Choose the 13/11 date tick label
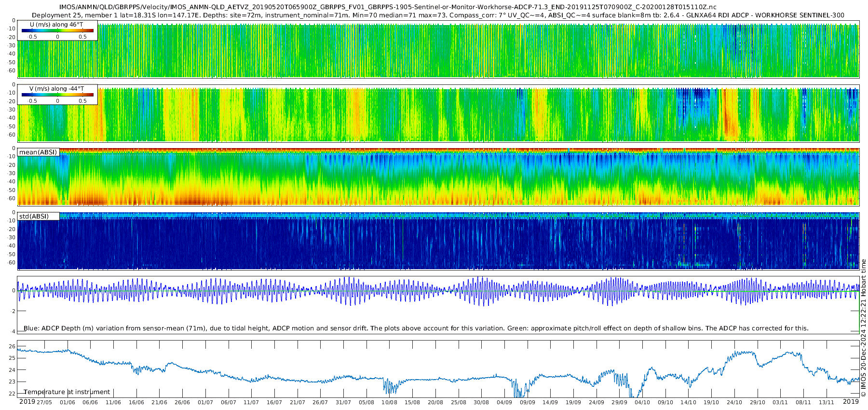 826,402
